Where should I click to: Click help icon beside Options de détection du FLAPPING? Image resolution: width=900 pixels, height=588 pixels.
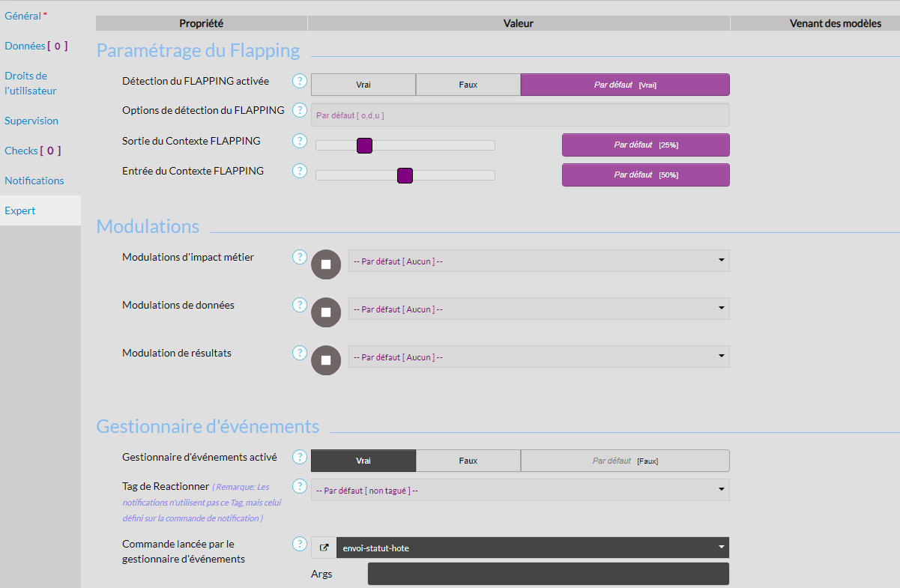tap(300, 111)
